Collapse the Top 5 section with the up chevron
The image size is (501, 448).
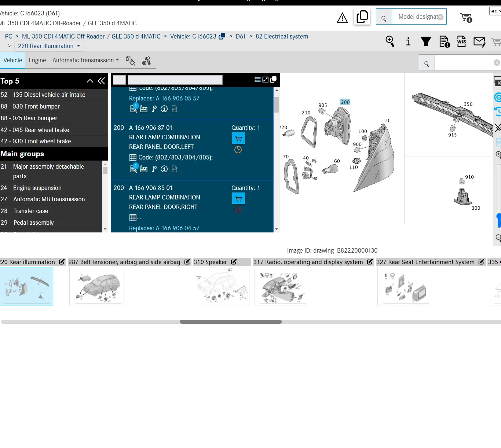click(90, 81)
